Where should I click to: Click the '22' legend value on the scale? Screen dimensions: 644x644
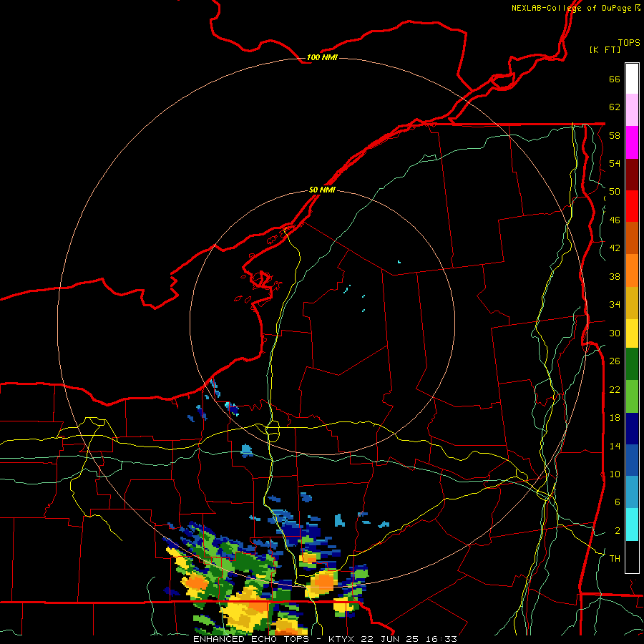pos(615,389)
